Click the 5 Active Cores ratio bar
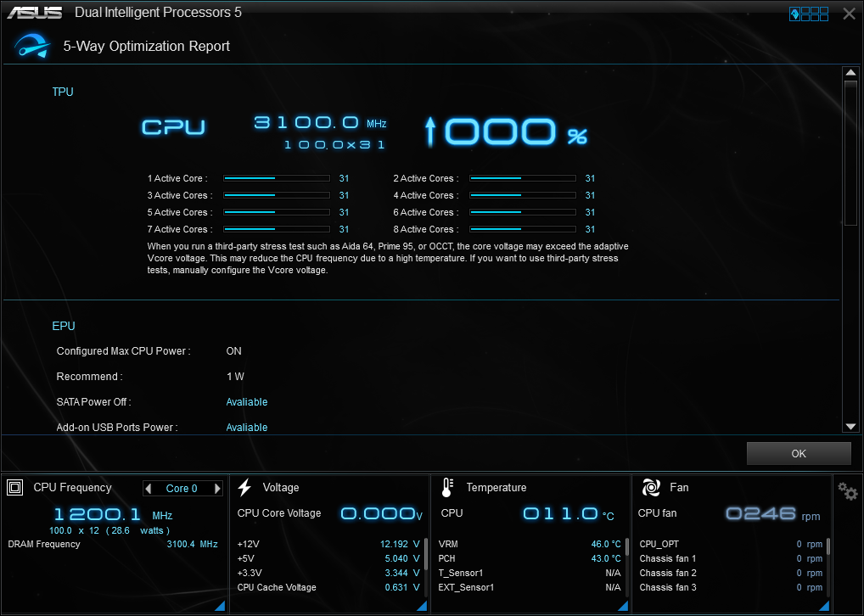The height and width of the screenshot is (616, 864). [277, 212]
